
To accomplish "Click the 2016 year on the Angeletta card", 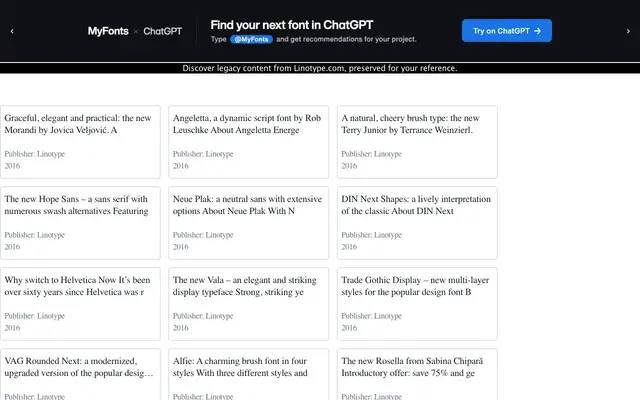I will point(180,166).
